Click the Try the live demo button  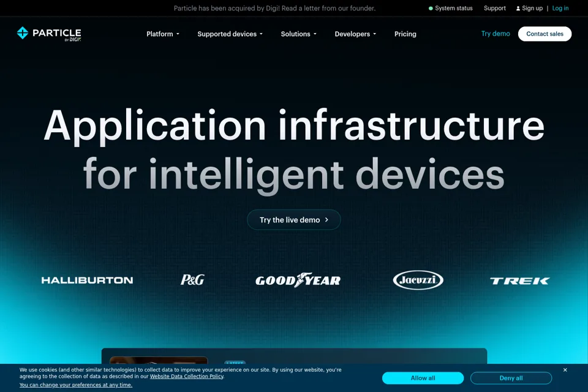[x=293, y=220]
